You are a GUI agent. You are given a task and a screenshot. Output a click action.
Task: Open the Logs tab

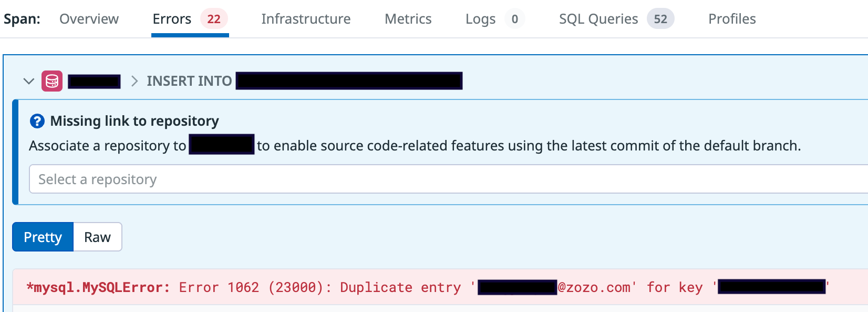pos(495,19)
